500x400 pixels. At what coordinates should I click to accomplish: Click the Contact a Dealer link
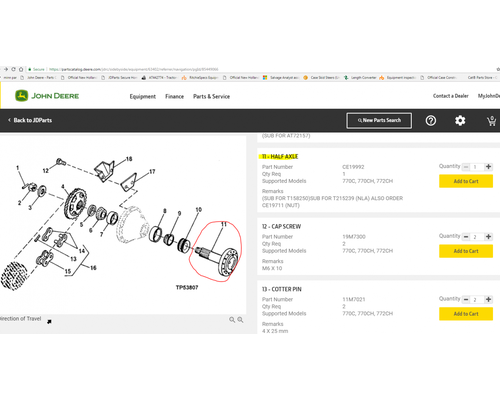click(x=451, y=96)
